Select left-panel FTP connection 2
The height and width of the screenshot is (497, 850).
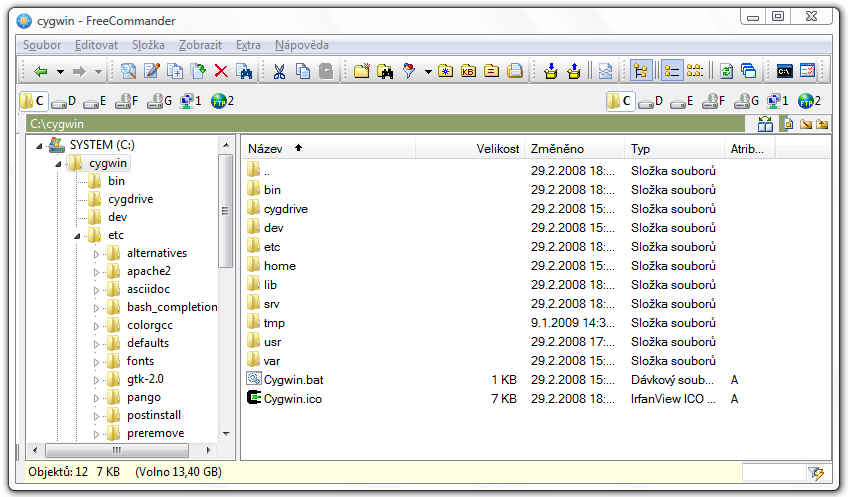222,101
